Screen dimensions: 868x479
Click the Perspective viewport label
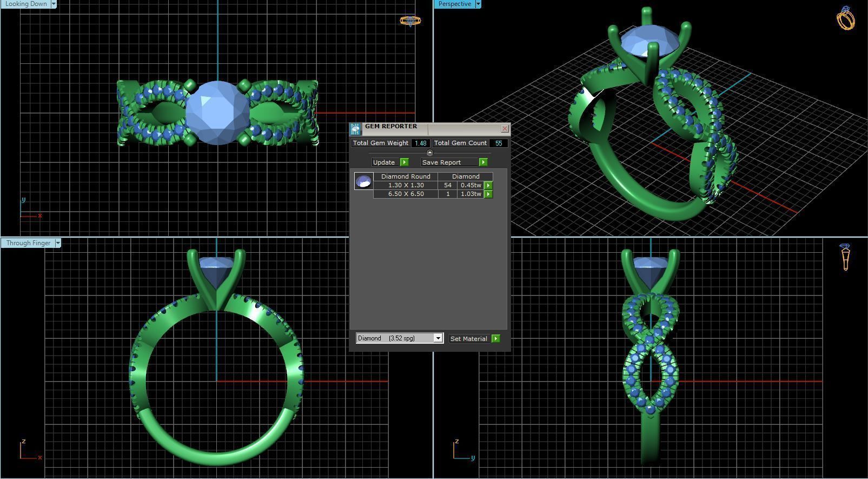point(455,4)
